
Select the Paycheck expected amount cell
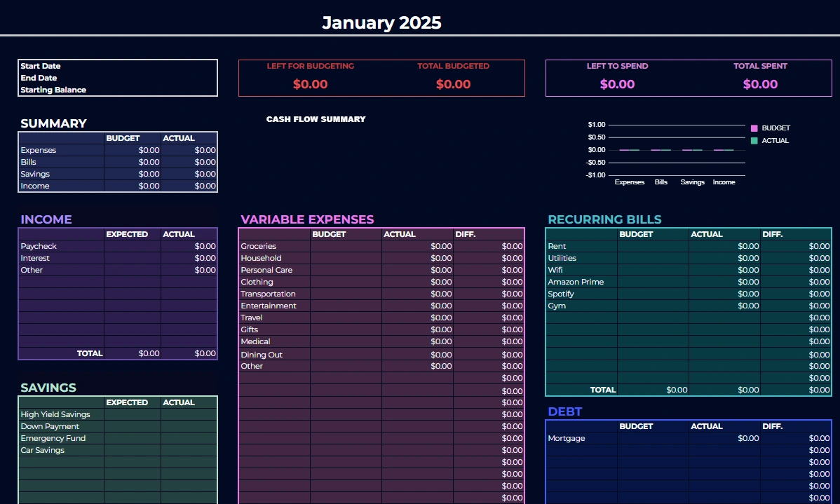click(x=133, y=246)
